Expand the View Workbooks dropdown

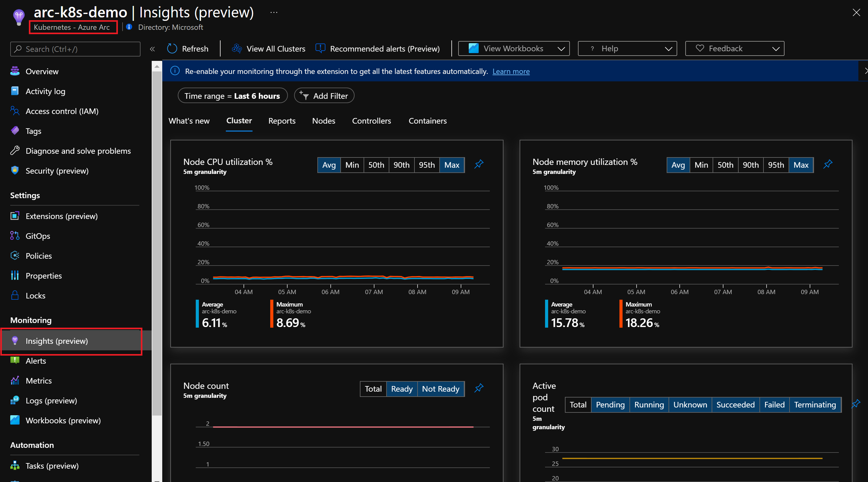coord(513,48)
